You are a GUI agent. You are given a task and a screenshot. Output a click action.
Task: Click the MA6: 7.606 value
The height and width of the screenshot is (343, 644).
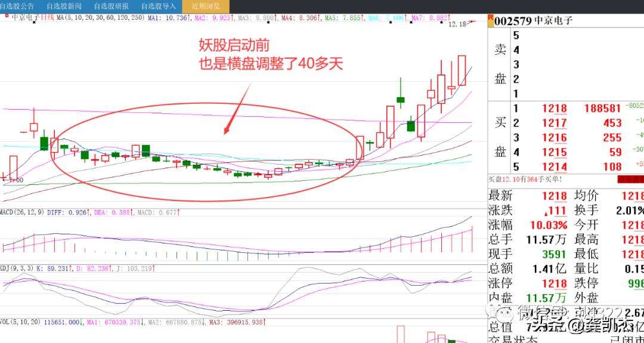pos(388,18)
